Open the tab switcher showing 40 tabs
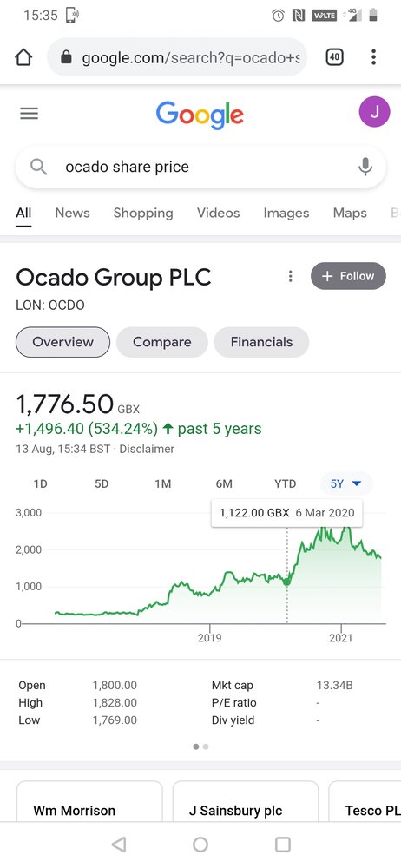Screen dimensions: 401x868 click(x=334, y=56)
